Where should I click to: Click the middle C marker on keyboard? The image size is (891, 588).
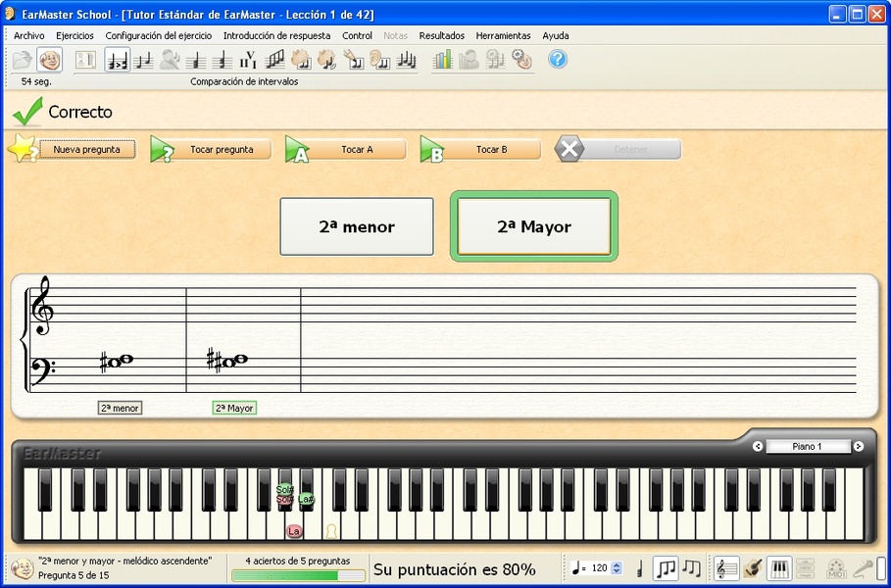click(331, 532)
